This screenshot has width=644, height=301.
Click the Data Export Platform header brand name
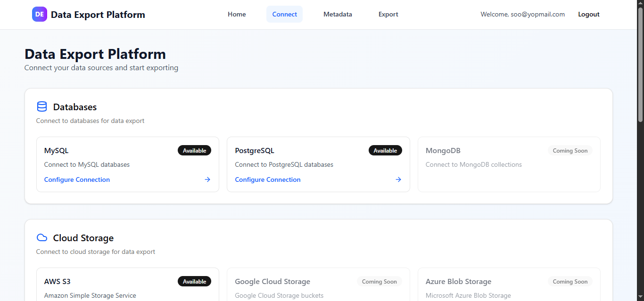click(x=98, y=15)
